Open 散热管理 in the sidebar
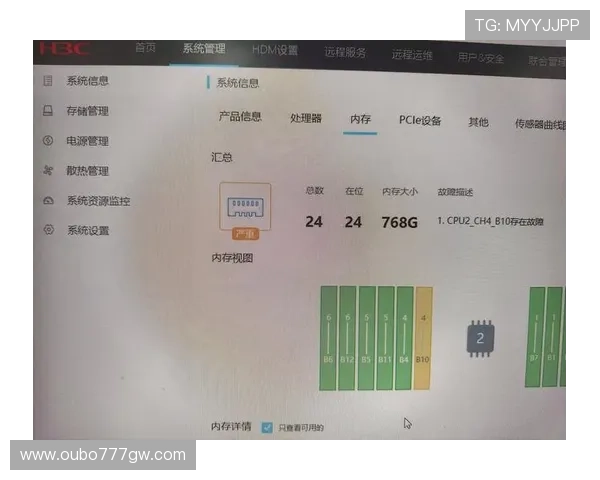This screenshot has width=600, height=480. [88, 171]
